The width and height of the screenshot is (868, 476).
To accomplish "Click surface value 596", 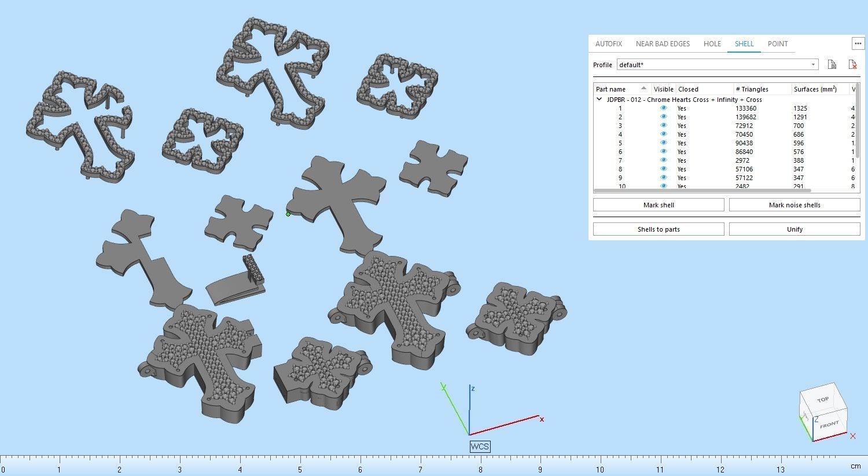I will [x=799, y=143].
